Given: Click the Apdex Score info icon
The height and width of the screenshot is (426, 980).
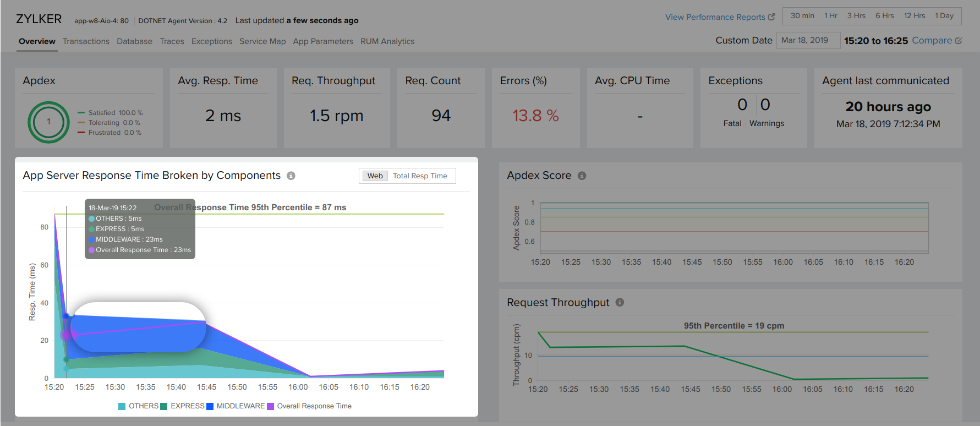Looking at the screenshot, I should [582, 176].
